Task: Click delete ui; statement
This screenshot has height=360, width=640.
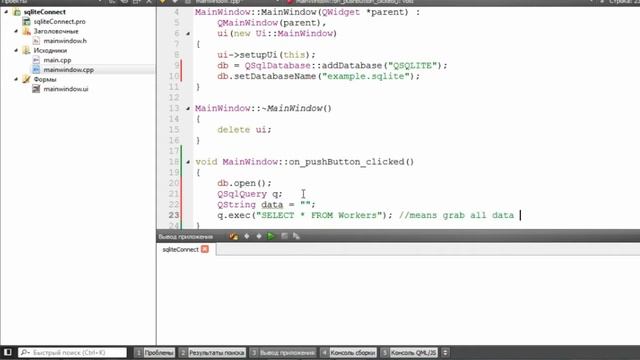Action: tap(244, 129)
